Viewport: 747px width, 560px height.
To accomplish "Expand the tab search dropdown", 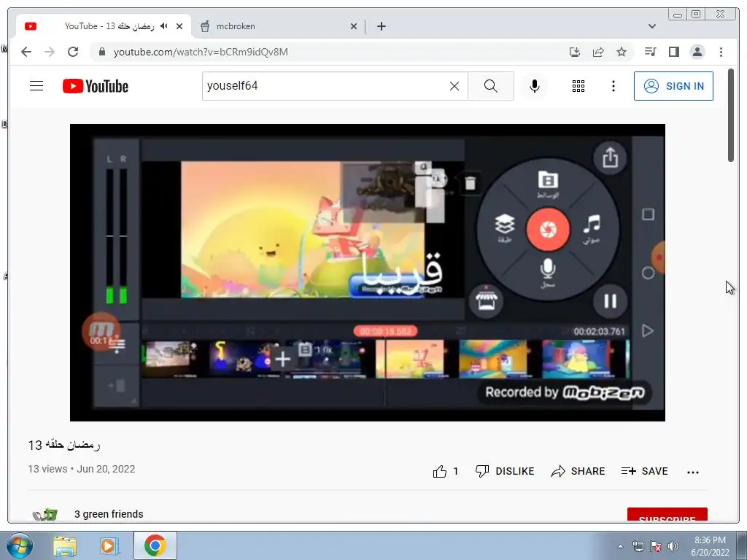I will (x=651, y=27).
